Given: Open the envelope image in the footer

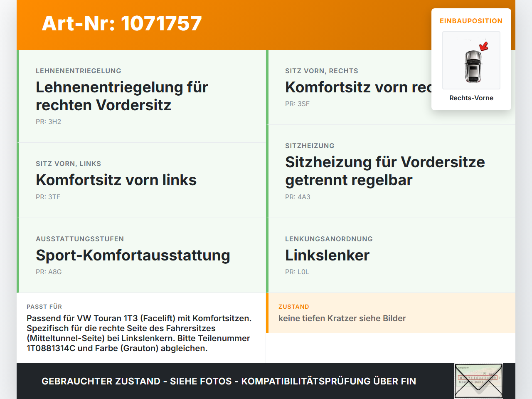Looking at the screenshot, I should 478,381.
